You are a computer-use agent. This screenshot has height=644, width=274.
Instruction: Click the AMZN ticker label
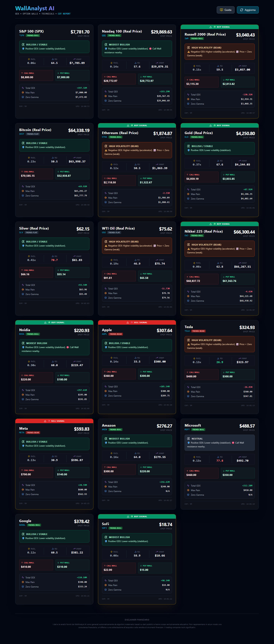click(x=104, y=429)
